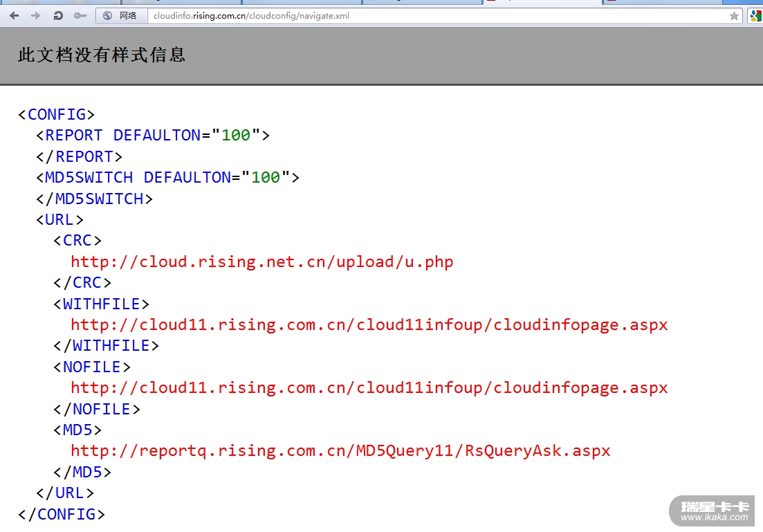Select the closing /CRC tag
Screen dimensions: 763x532
pos(82,283)
